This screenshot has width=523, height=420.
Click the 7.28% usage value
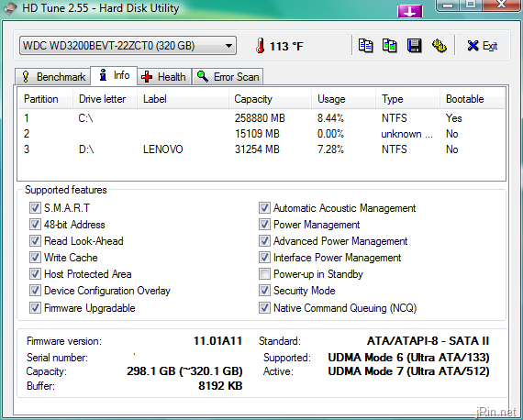[x=330, y=149]
